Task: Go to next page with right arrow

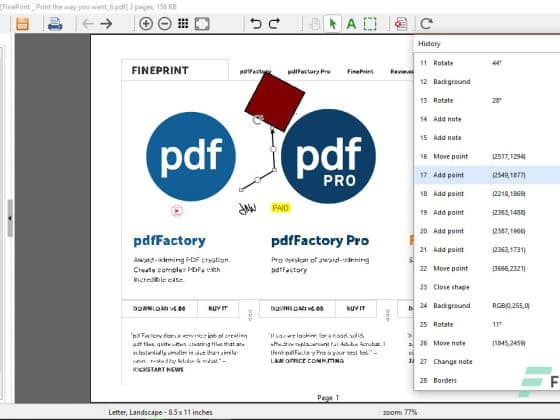Action: click(x=106, y=24)
